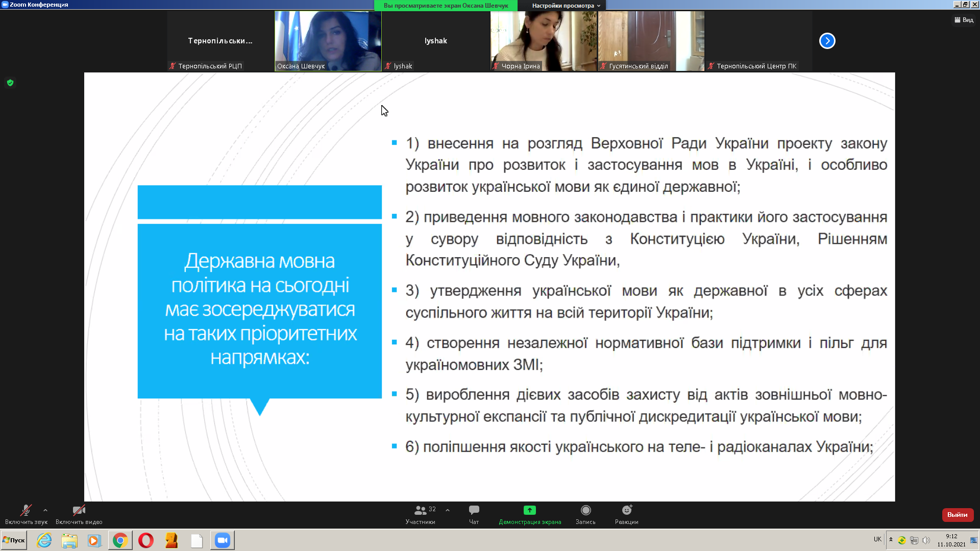The height and width of the screenshot is (551, 980).
Task: Open Реакции reactions menu
Action: (x=626, y=514)
